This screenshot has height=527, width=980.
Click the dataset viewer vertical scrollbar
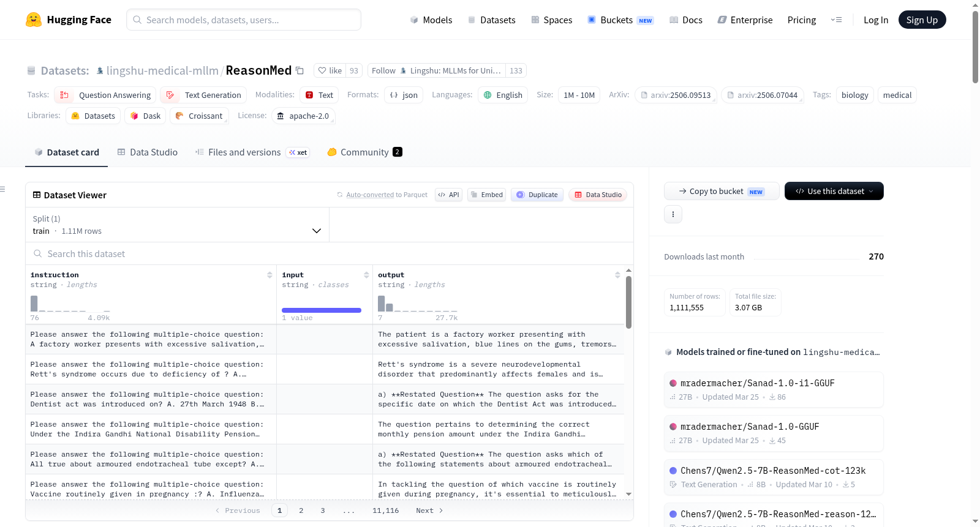point(628,302)
